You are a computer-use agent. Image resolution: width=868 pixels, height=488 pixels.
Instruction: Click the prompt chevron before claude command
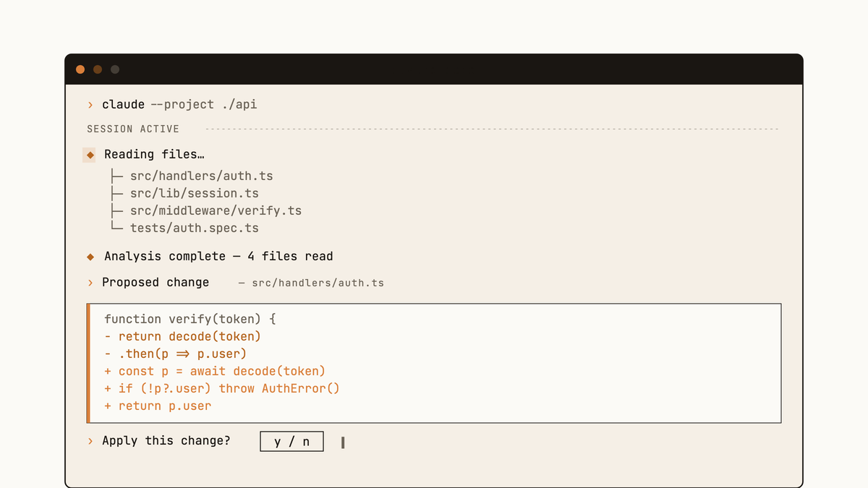90,105
